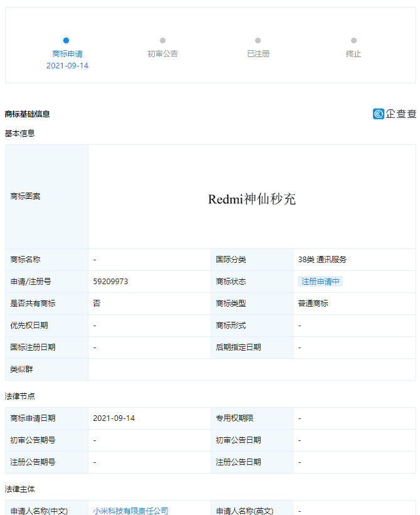Viewport: 420px width, 515px height.
Task: Select the 商标申请 step label
Action: (x=67, y=53)
